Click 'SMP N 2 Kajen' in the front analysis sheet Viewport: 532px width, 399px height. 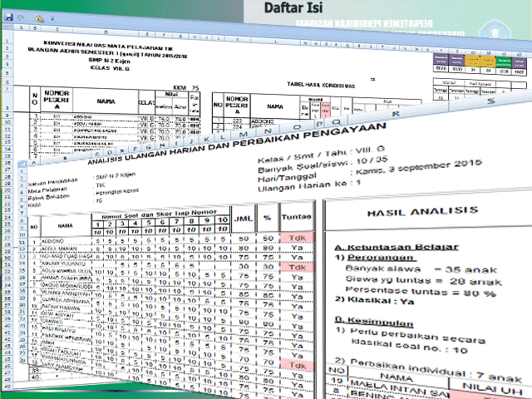coord(116,175)
